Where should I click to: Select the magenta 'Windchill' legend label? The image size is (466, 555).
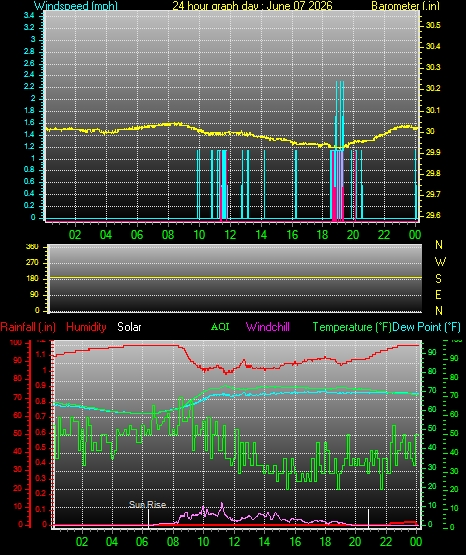click(x=268, y=327)
